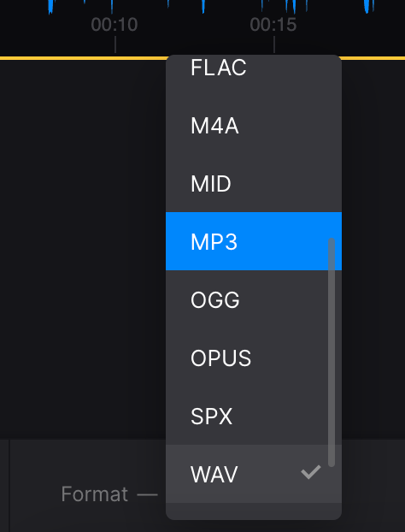
Task: Select the currently checked WAV option
Action: (x=254, y=474)
